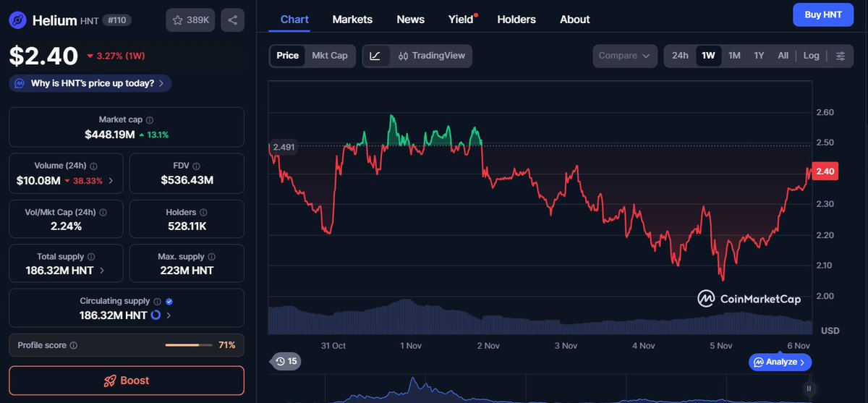868x403 pixels.
Task: Open the About tab
Action: point(575,20)
